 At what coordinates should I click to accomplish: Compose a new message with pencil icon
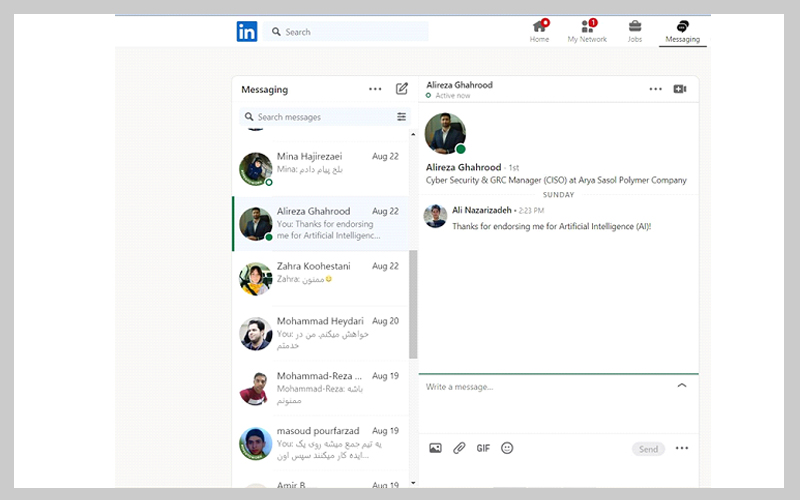pos(402,89)
